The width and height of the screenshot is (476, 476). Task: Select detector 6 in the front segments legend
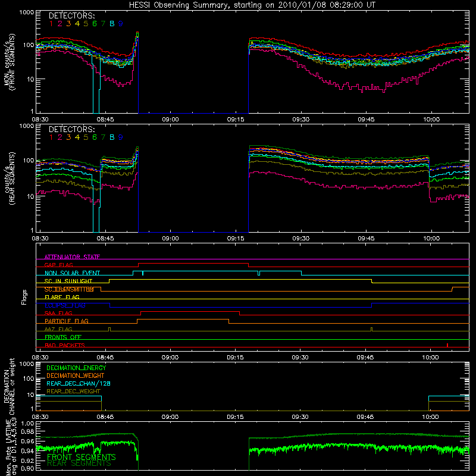[x=95, y=24]
